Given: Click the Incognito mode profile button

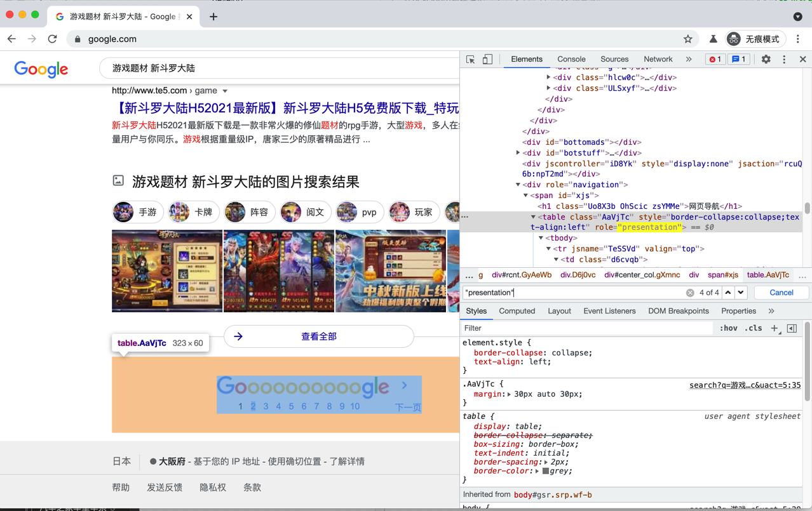Looking at the screenshot, I should click(755, 39).
